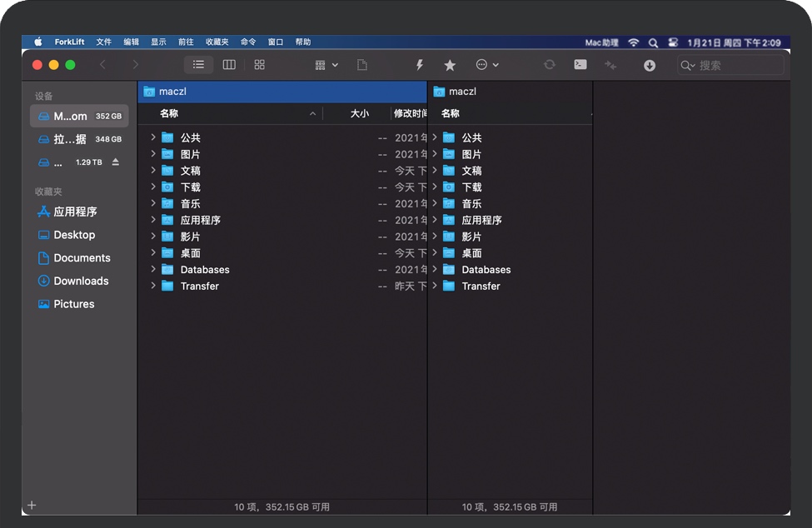Click the sync refresh icon

[x=549, y=65]
